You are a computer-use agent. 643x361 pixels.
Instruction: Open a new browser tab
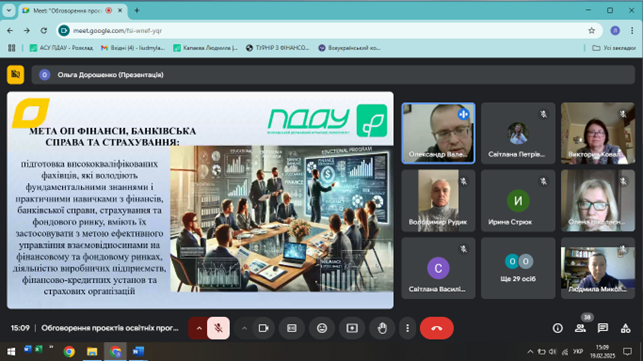[137, 11]
